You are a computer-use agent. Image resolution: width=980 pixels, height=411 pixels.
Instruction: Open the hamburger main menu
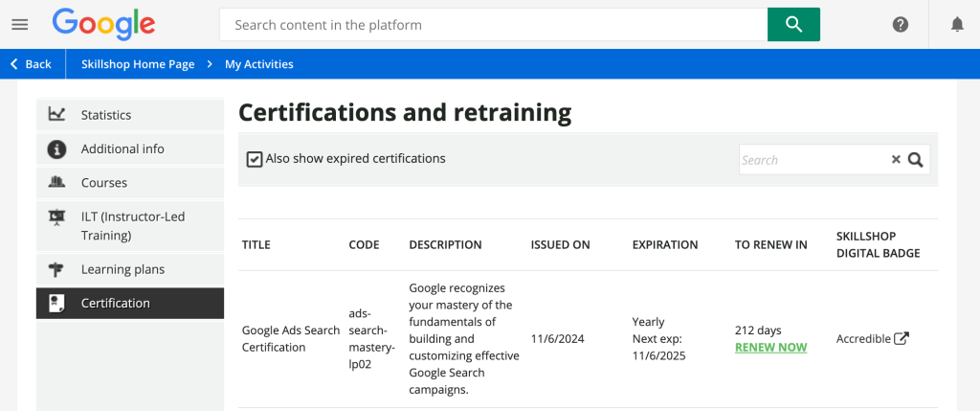click(x=20, y=24)
